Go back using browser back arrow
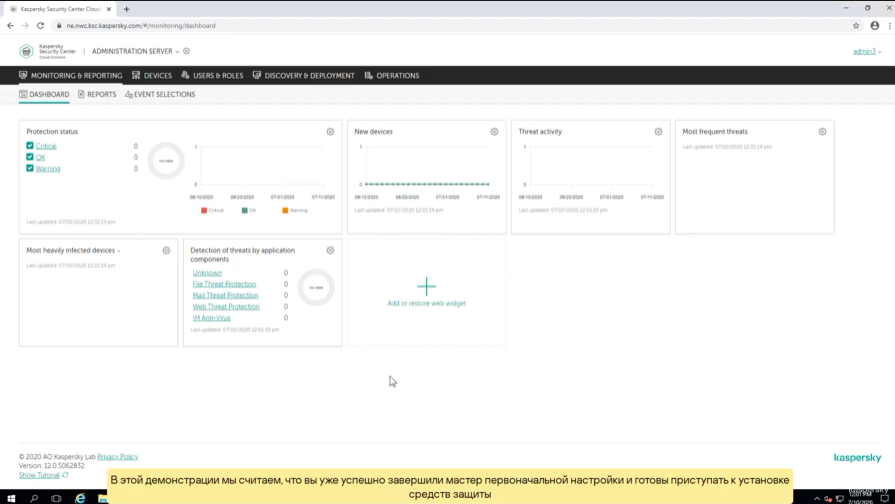 coord(10,26)
